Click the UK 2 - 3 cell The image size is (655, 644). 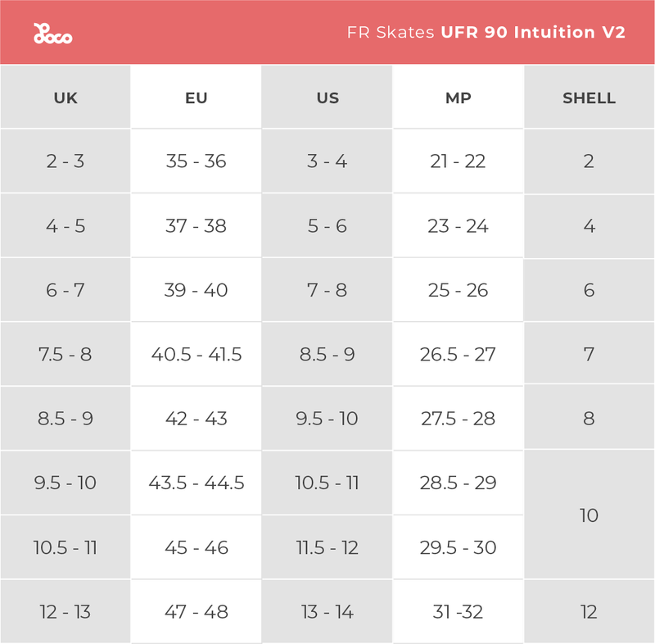[65, 161]
